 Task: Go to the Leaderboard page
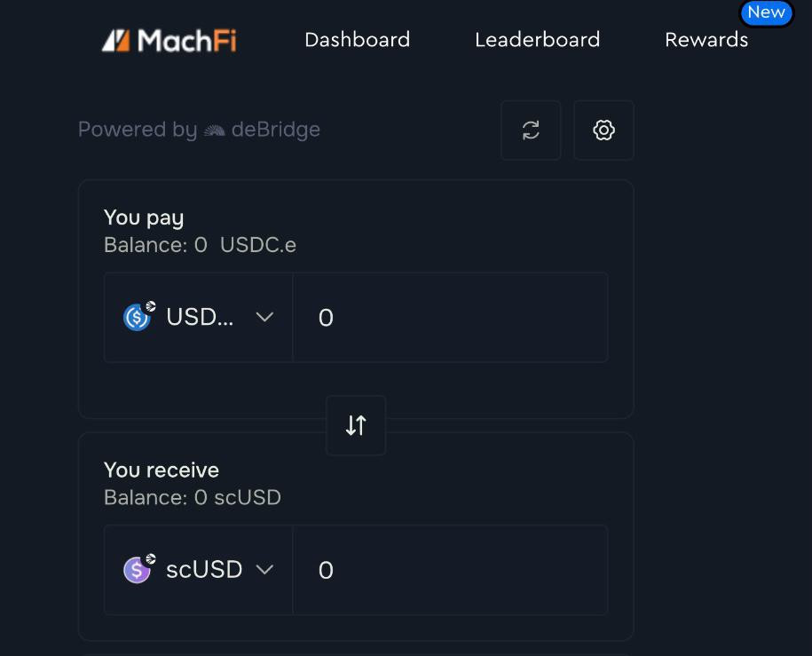click(x=537, y=40)
